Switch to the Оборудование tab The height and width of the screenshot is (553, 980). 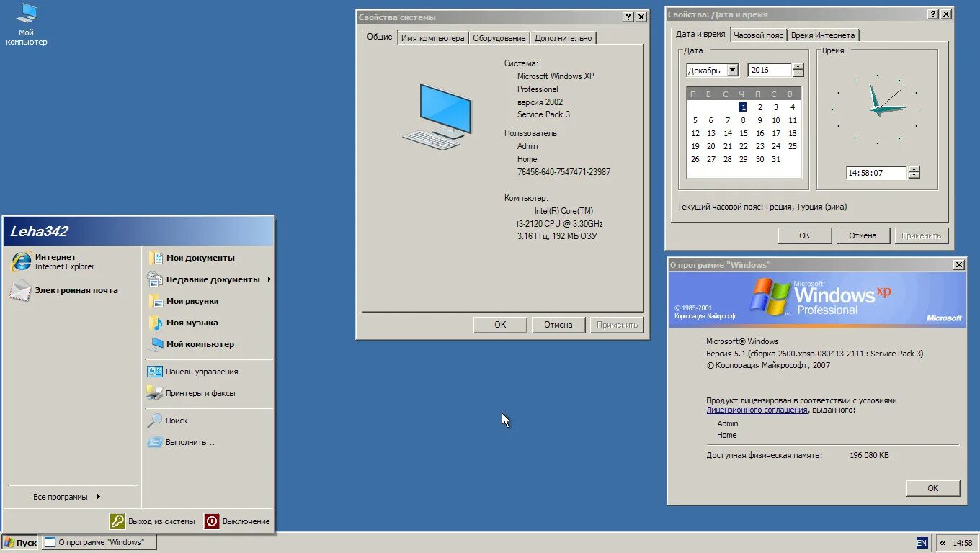[499, 38]
